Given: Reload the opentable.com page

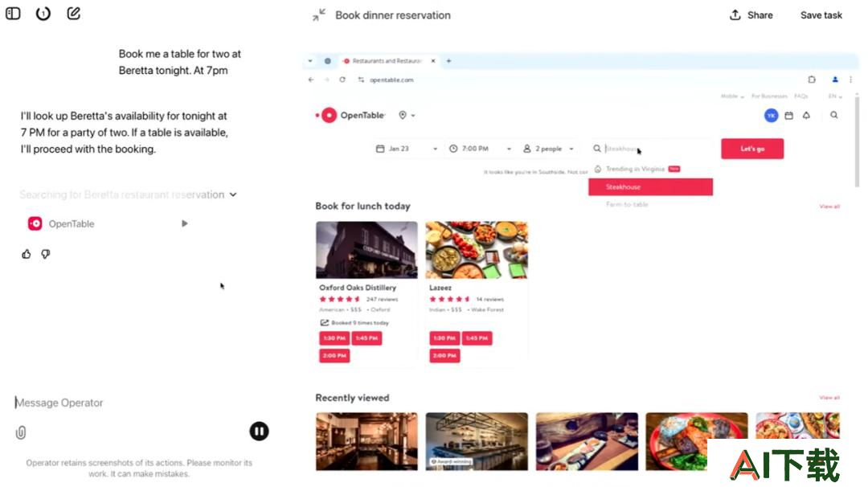Looking at the screenshot, I should point(342,80).
